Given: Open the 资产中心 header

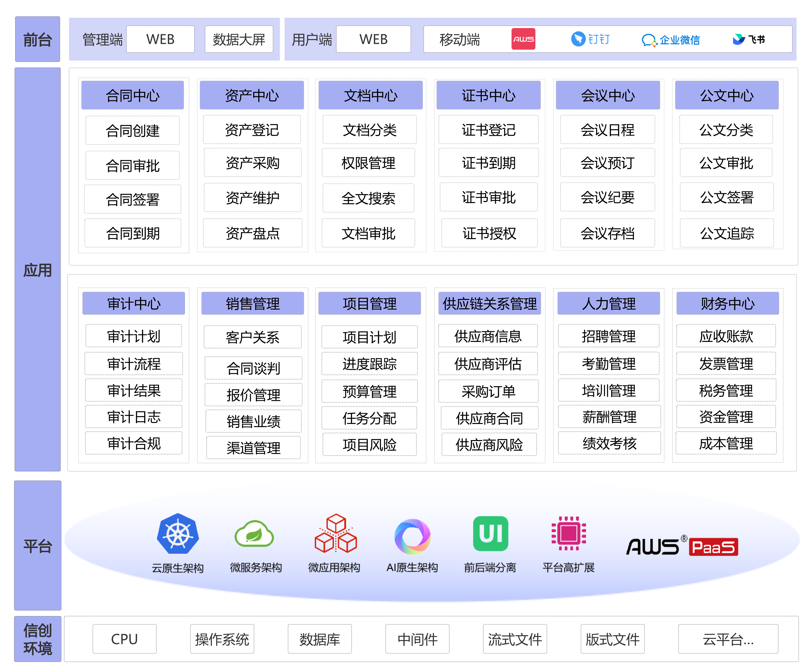Looking at the screenshot, I should pyautogui.click(x=251, y=95).
